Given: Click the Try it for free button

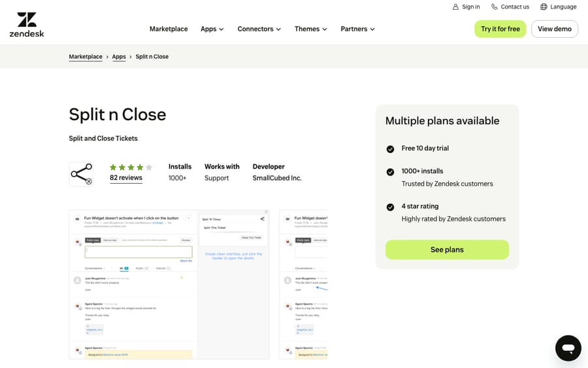Looking at the screenshot, I should 500,29.
